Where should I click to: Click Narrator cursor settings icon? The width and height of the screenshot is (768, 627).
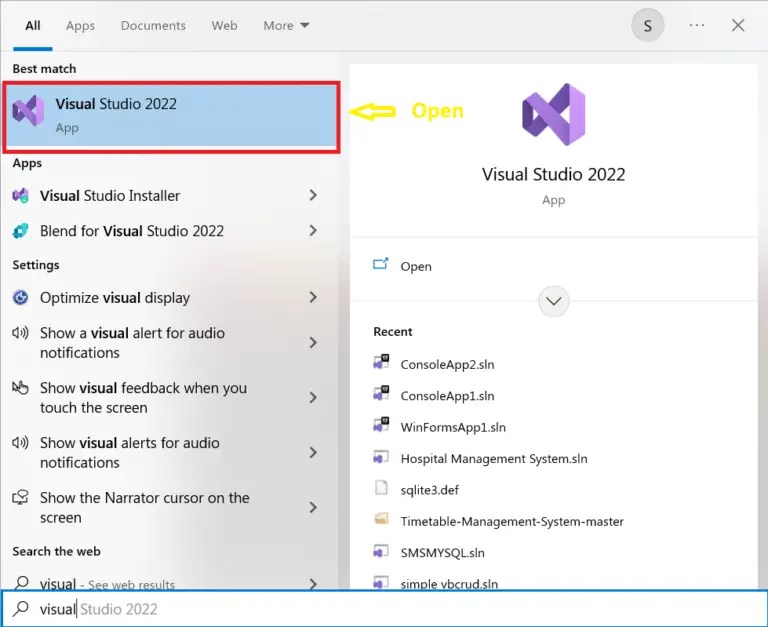click(21, 498)
